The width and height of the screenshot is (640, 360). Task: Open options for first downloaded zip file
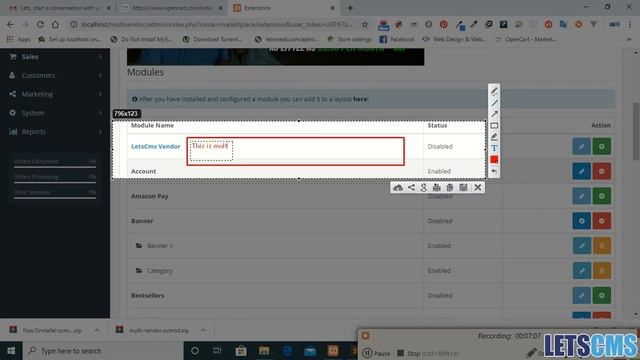[97, 330]
